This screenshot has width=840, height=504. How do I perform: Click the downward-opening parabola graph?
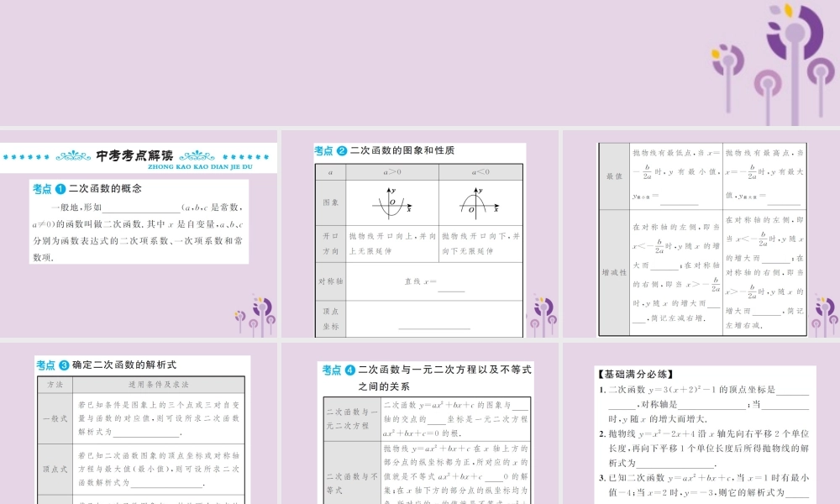point(480,202)
